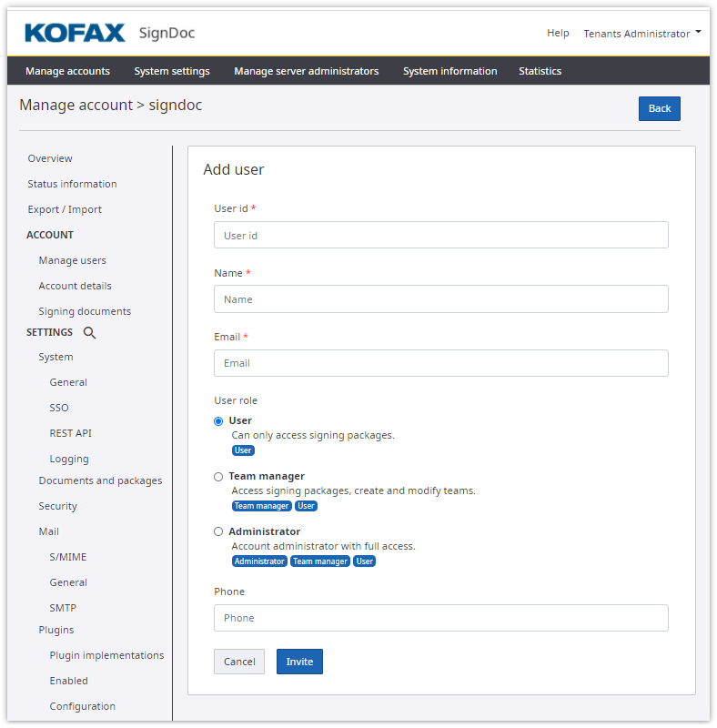Click into the User id field

coord(440,235)
